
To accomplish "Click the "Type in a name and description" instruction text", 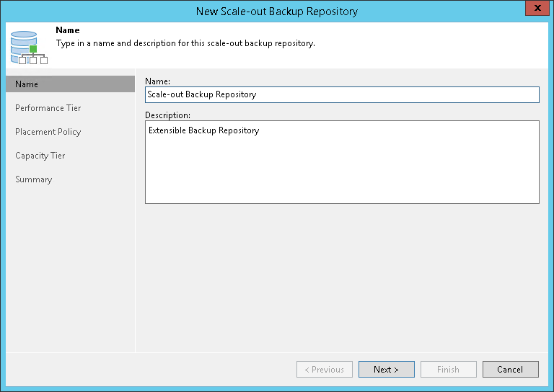I will [x=185, y=43].
